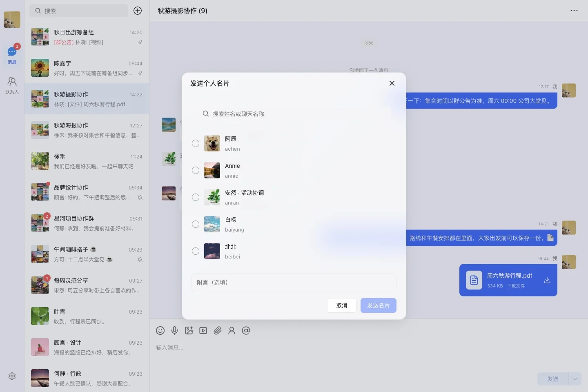Open the 陈嘉宁 conversation

coord(87,68)
